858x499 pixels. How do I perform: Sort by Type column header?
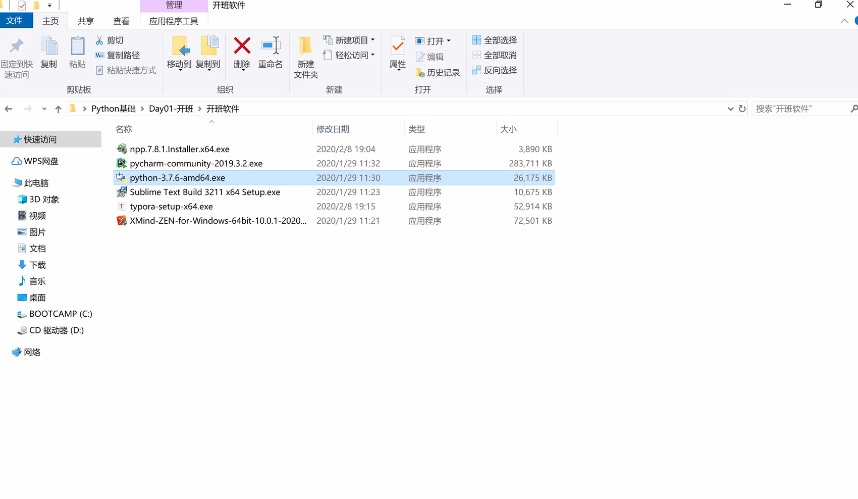pyautogui.click(x=416, y=129)
